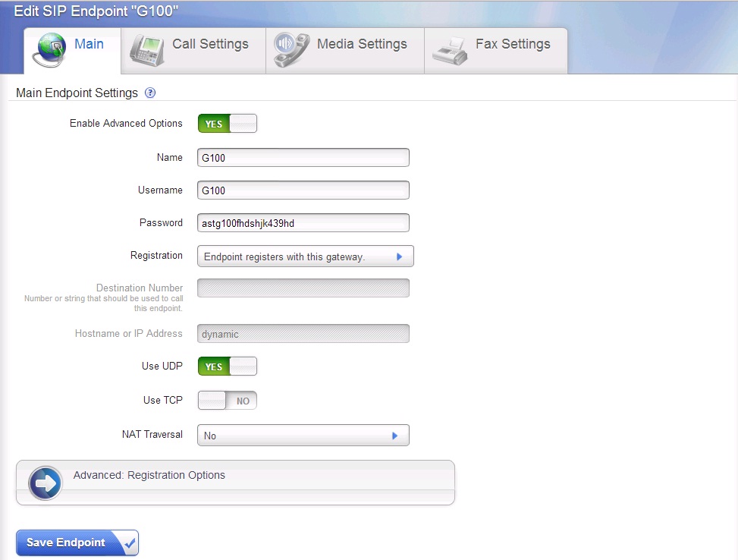Click the blue arrow Registration Options icon

click(46, 483)
